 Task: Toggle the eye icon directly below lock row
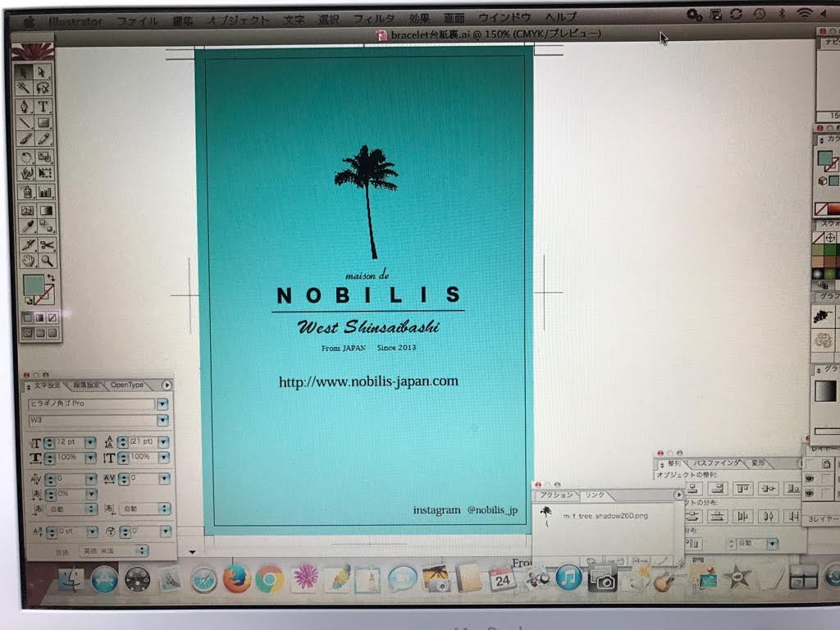[x=810, y=478]
